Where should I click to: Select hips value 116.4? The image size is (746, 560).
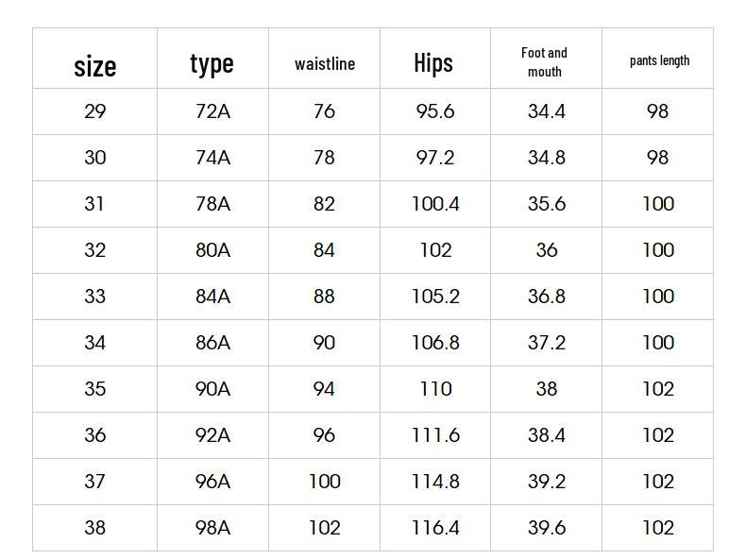click(435, 528)
